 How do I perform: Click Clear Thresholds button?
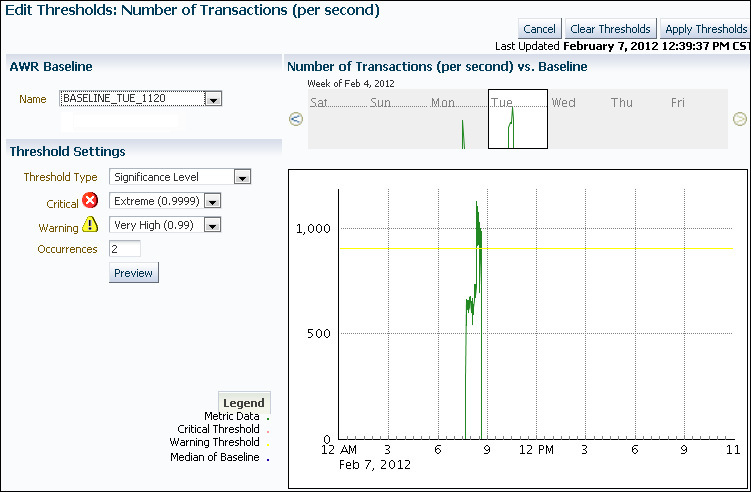(x=610, y=29)
